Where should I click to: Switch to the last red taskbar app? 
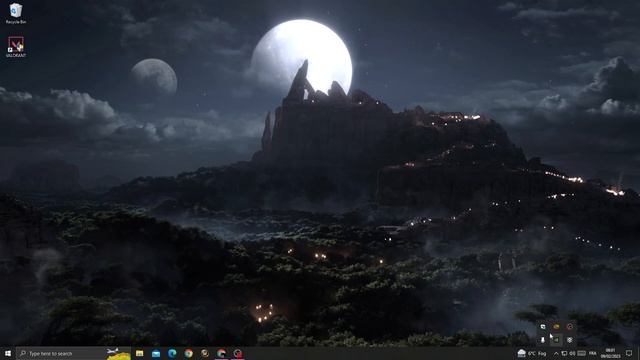(238, 353)
